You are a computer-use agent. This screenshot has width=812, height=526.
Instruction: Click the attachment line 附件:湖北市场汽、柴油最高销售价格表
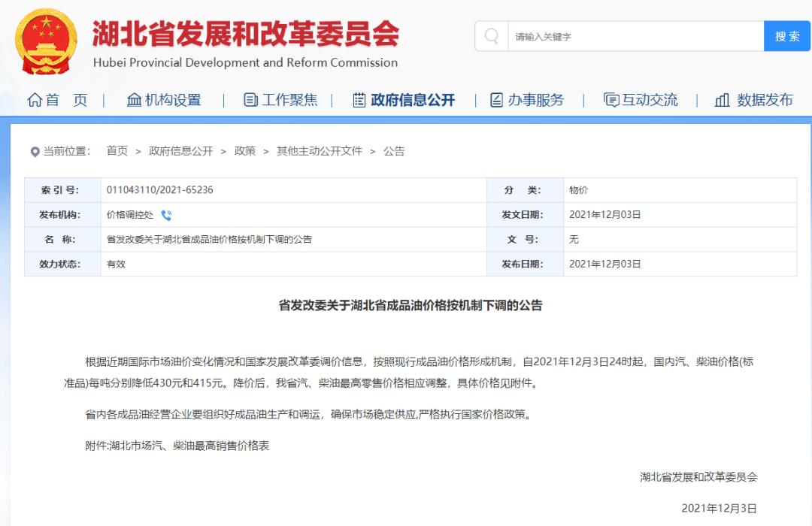177,446
